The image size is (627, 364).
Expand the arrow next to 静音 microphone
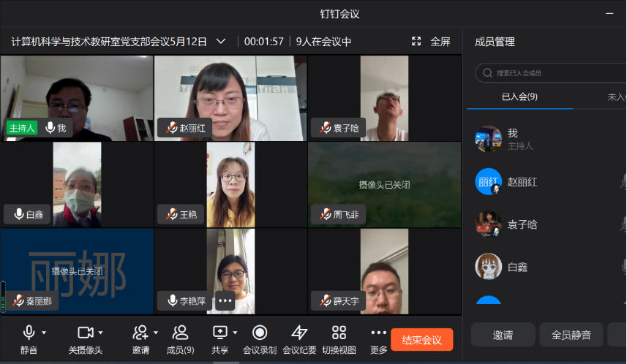pyautogui.click(x=44, y=333)
